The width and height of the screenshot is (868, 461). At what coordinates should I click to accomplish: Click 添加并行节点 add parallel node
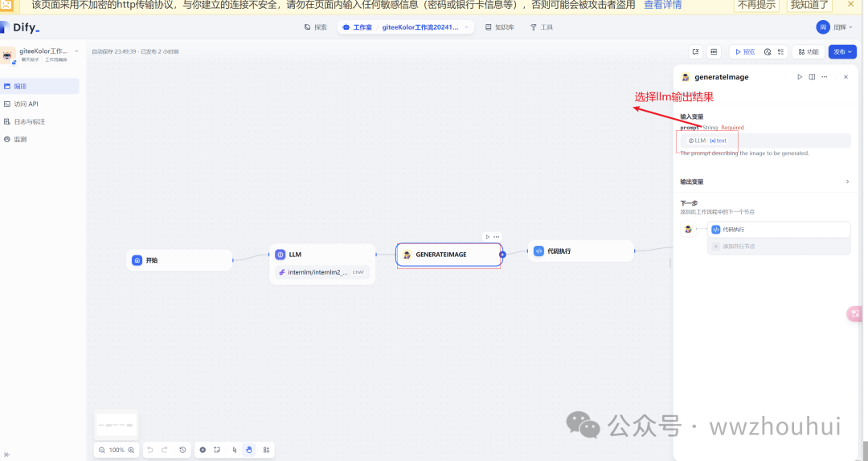click(x=778, y=247)
